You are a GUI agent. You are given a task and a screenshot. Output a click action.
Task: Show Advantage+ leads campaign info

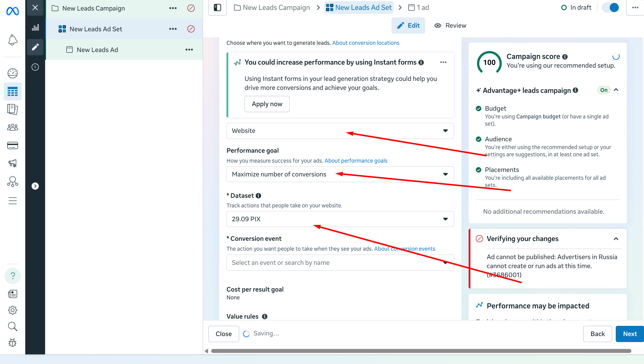[575, 90]
